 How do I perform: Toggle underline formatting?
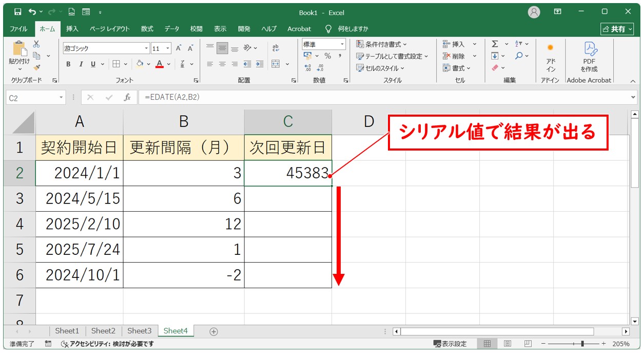(x=93, y=64)
